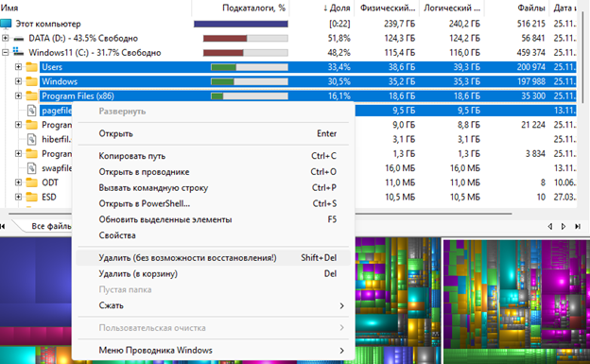The width and height of the screenshot is (590, 364).
Task: Click the DATA (D:) usage bar
Action: (246, 39)
